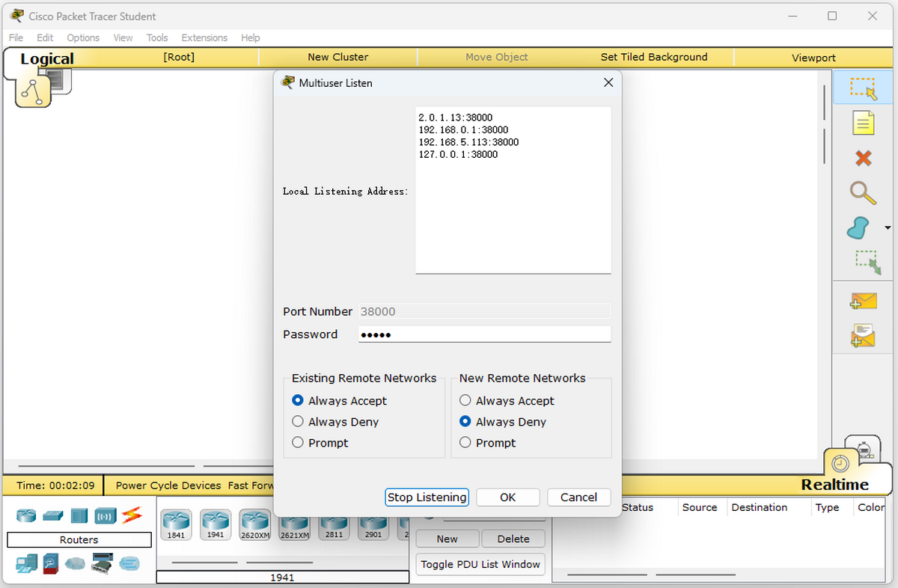This screenshot has width=898, height=588.
Task: Select the Inspect magnifier tool
Action: 863,193
